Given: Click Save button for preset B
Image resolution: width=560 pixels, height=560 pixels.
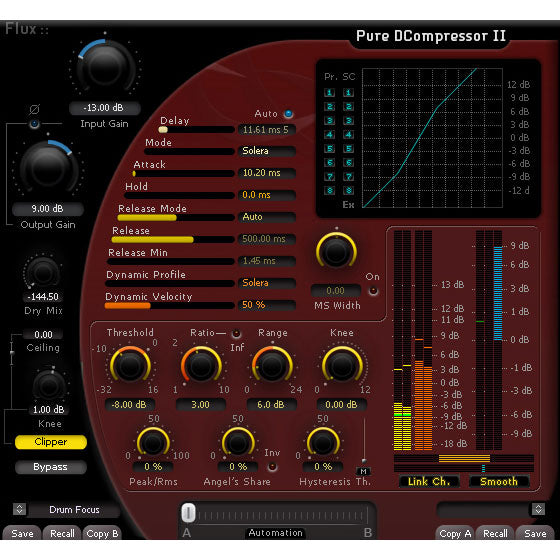Looking at the screenshot, I should tap(535, 534).
